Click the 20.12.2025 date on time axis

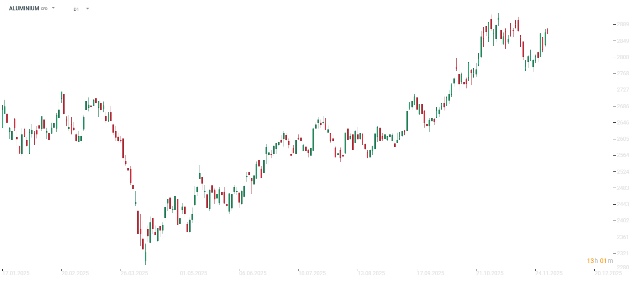click(x=608, y=273)
